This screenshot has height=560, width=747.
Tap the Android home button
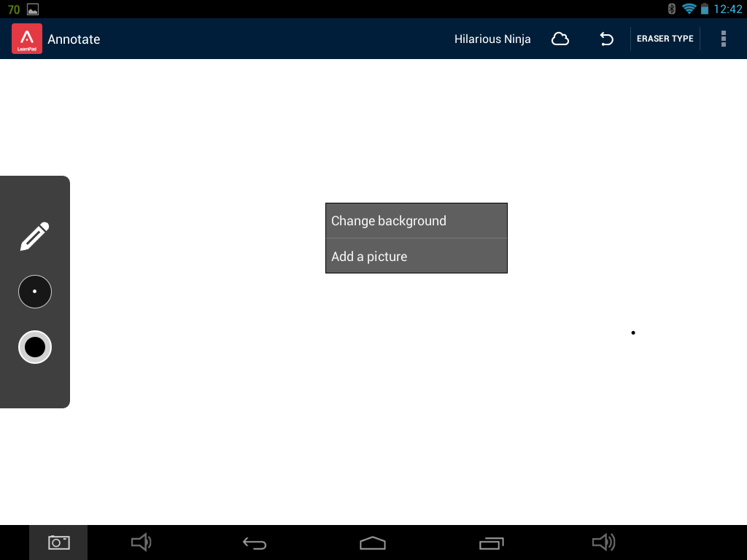point(373,542)
